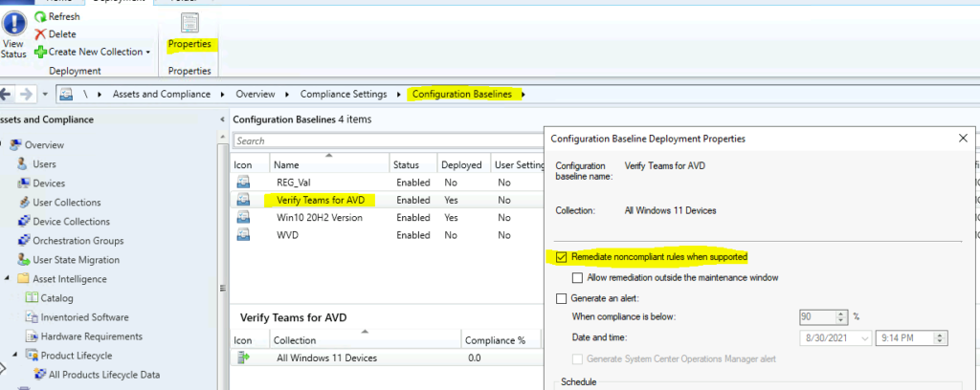Click Overview in the breadcrumb path

(255, 95)
